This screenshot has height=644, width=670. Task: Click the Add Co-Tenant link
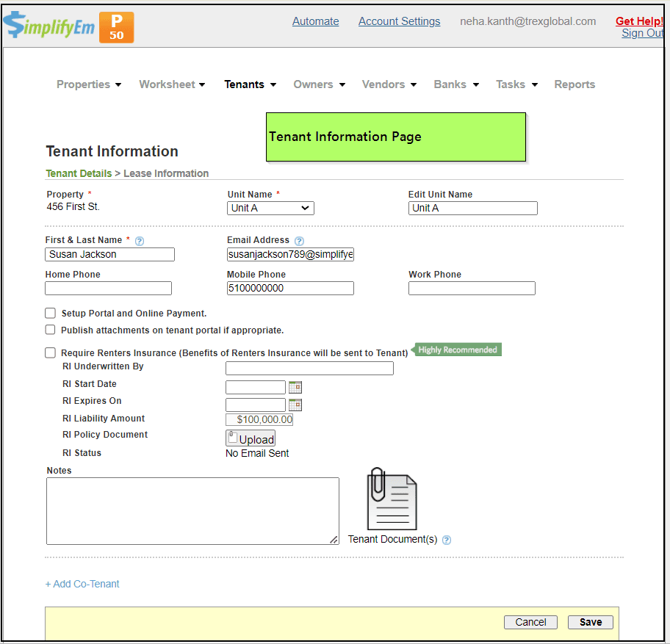click(x=82, y=585)
